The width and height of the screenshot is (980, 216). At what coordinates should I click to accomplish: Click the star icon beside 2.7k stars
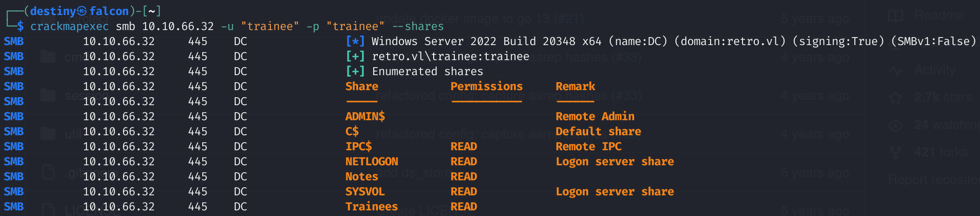(x=896, y=98)
